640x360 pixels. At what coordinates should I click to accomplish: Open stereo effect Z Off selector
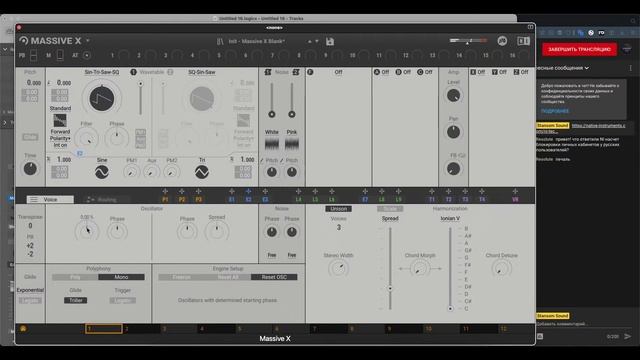coord(524,72)
